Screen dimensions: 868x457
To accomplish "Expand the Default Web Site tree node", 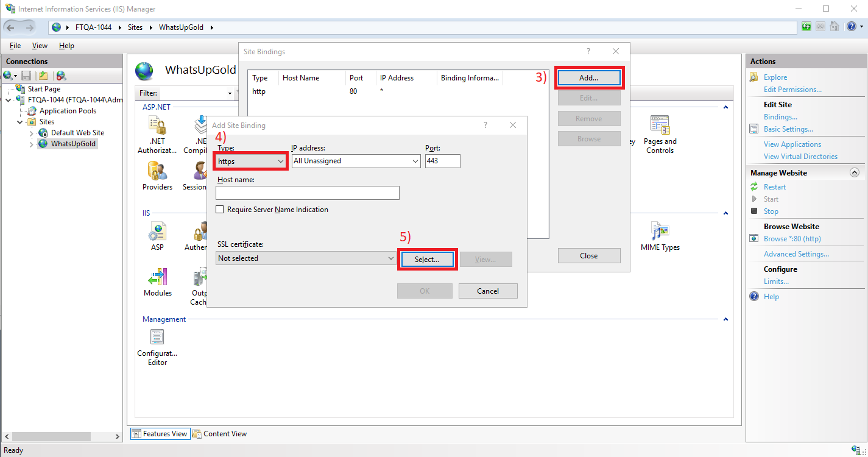I will click(x=32, y=133).
